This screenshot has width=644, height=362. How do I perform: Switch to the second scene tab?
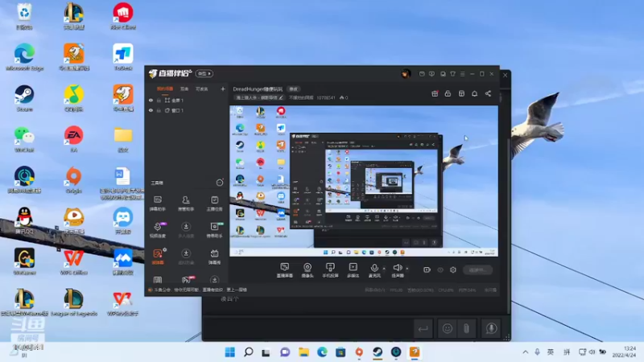pos(184,88)
